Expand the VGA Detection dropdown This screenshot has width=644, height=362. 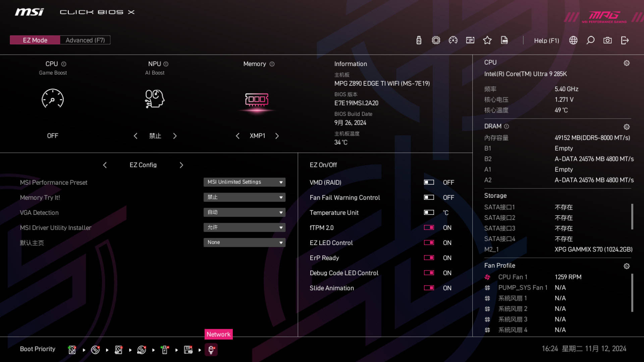[x=244, y=212]
